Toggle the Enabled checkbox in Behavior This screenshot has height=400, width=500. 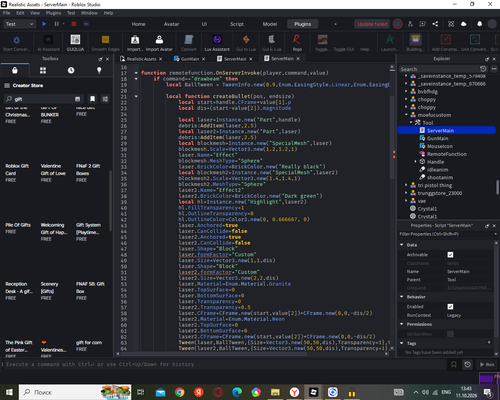tap(450, 307)
